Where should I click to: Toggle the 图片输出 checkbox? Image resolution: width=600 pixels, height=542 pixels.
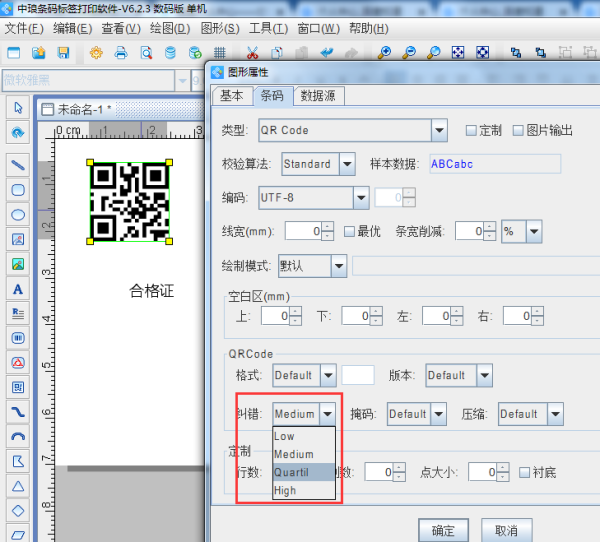tap(517, 130)
